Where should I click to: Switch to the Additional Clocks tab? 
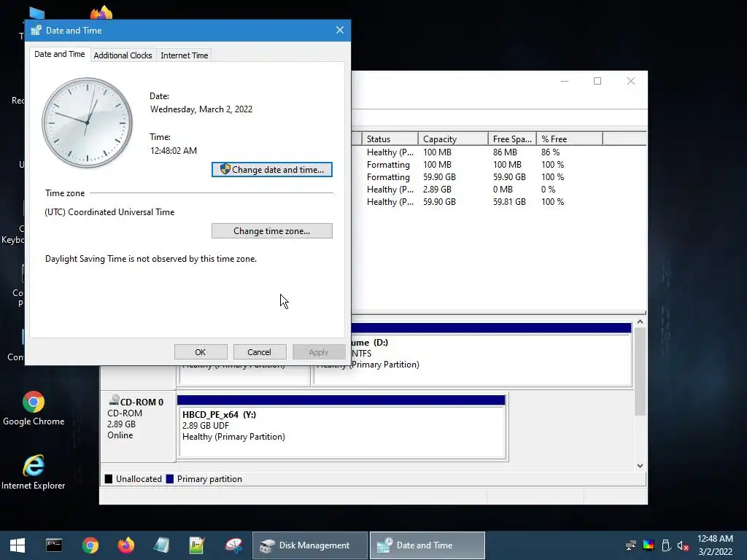pos(123,55)
